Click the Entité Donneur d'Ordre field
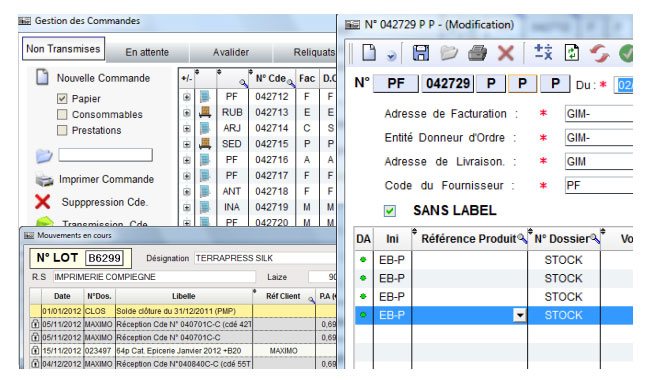Image resolution: width=655 pixels, height=380 pixels. click(599, 138)
